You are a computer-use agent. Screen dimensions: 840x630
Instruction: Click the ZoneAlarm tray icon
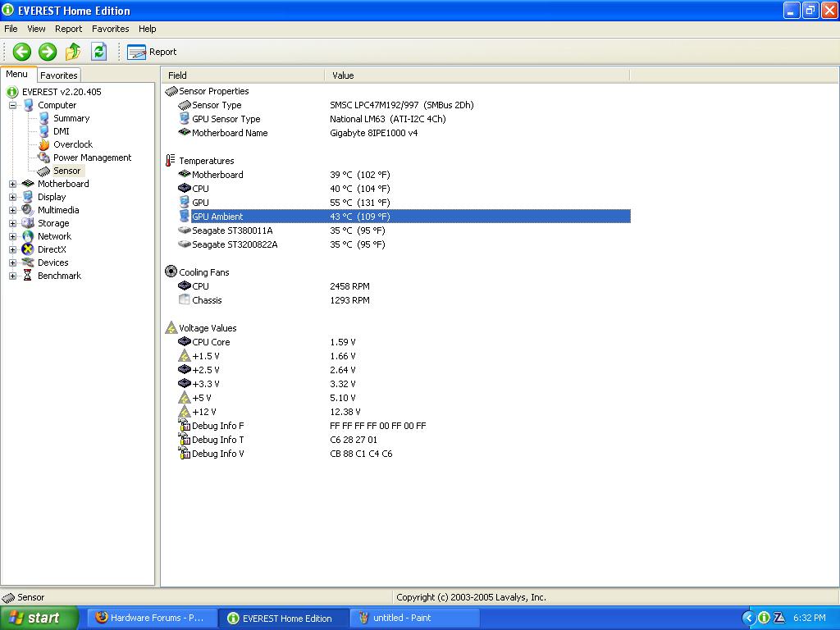coord(779,618)
